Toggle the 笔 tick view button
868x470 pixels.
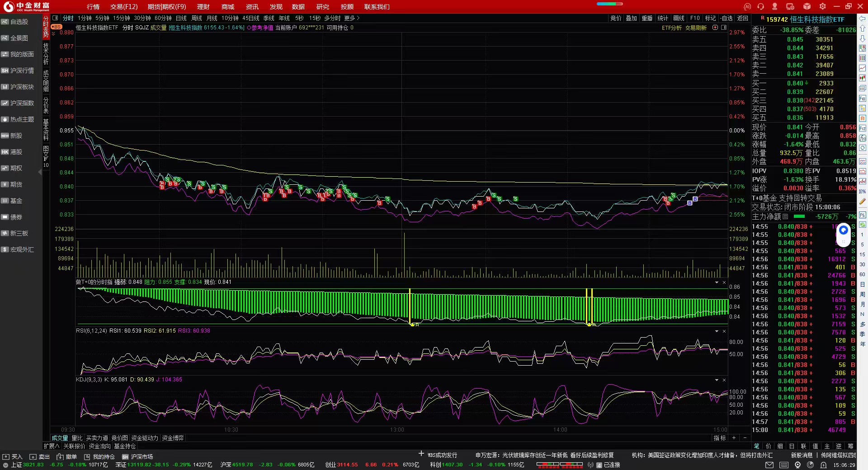point(757,446)
